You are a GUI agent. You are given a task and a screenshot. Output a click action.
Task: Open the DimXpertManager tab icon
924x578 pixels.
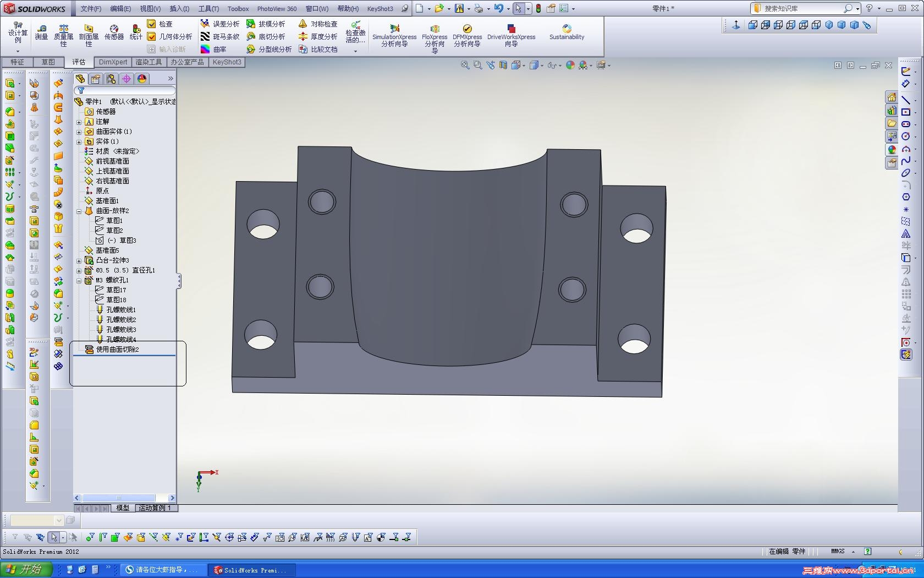[127, 79]
